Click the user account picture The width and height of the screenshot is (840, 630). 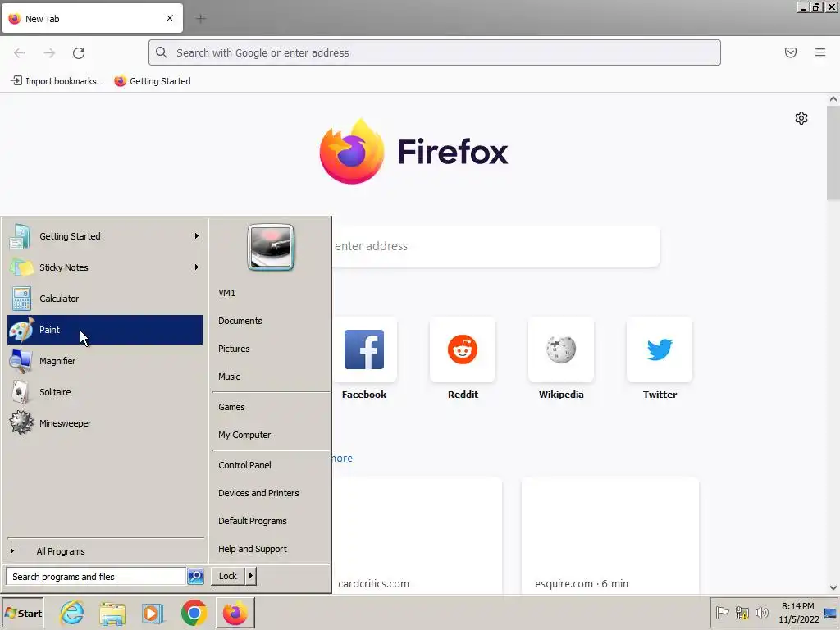tap(271, 247)
